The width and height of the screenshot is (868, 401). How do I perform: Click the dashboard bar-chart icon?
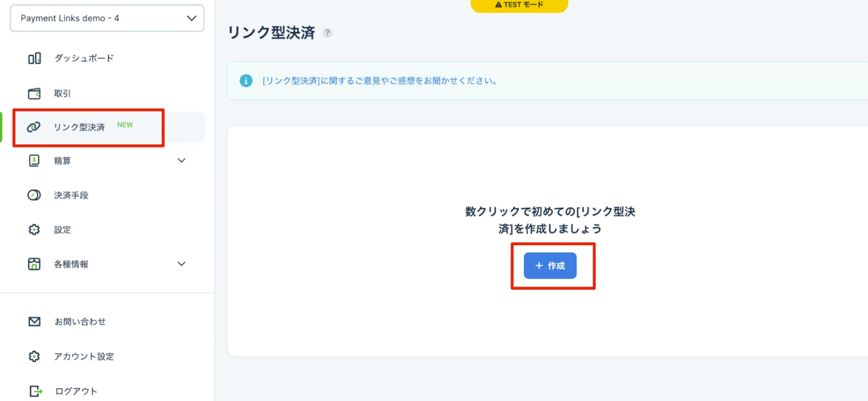click(34, 58)
